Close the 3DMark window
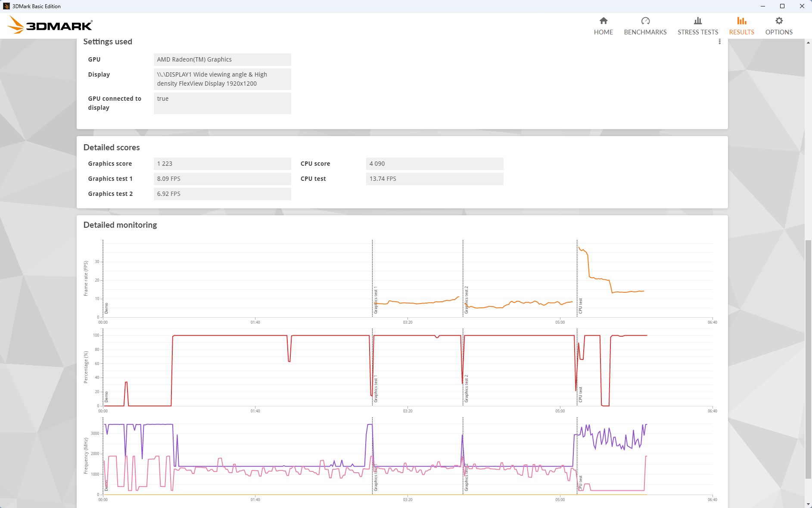The height and width of the screenshot is (508, 812). tap(802, 6)
